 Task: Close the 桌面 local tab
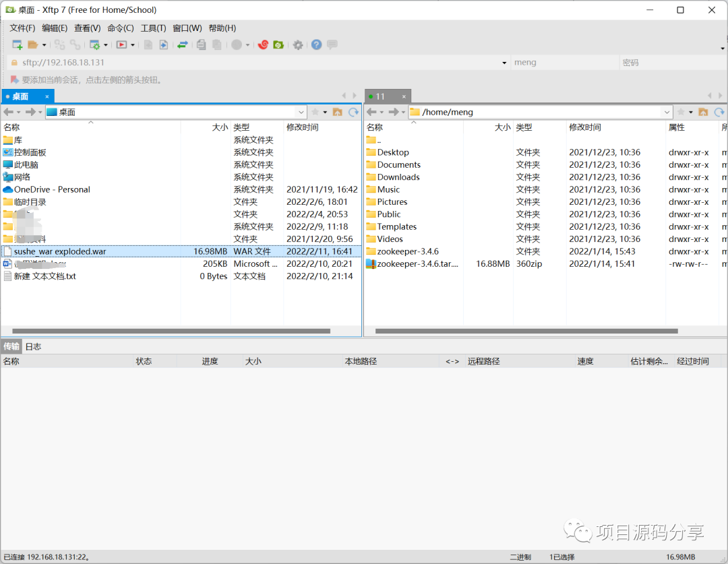point(47,96)
